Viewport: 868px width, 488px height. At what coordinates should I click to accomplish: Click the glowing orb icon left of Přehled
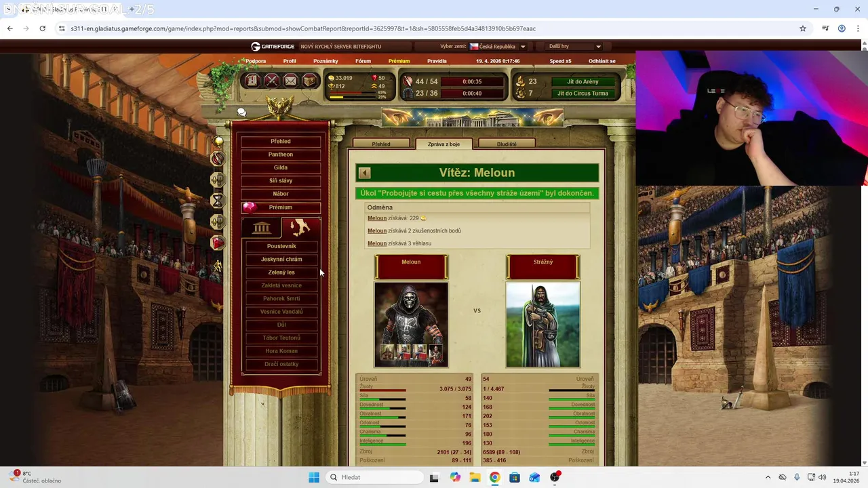218,141
